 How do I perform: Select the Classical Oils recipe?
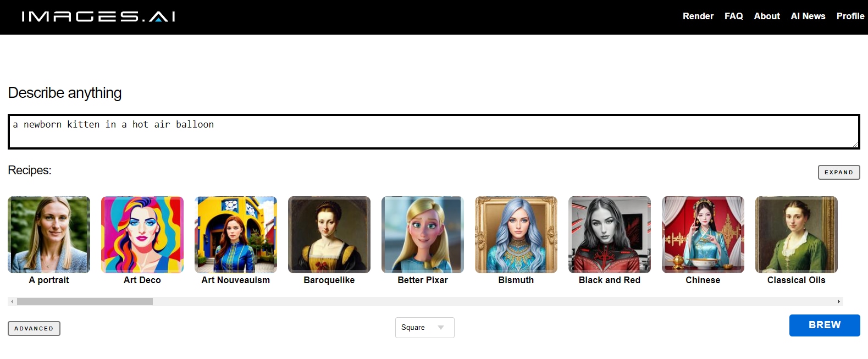(x=797, y=235)
